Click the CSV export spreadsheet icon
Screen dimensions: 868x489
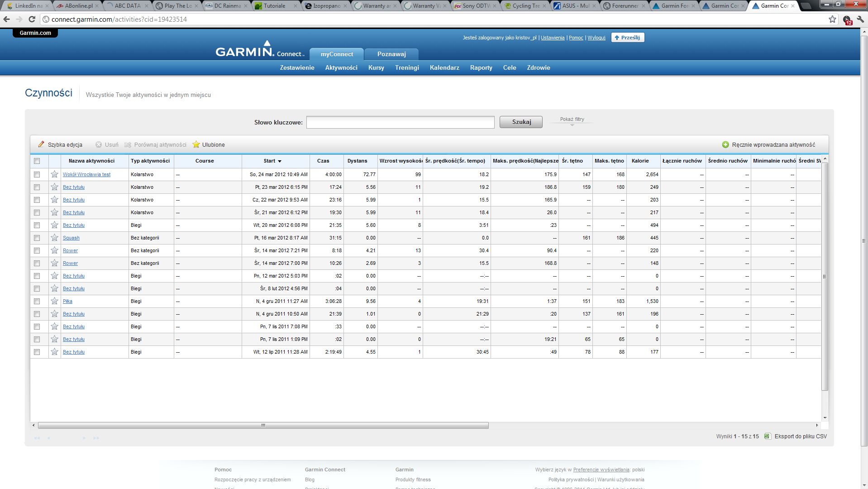point(767,436)
